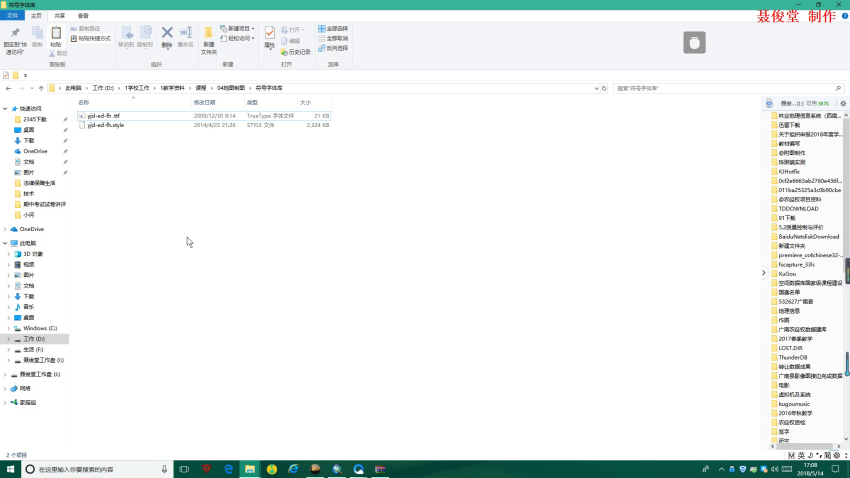The image size is (850, 478).
Task: Expand the 3D 对象 tree node
Action: [x=9, y=254]
